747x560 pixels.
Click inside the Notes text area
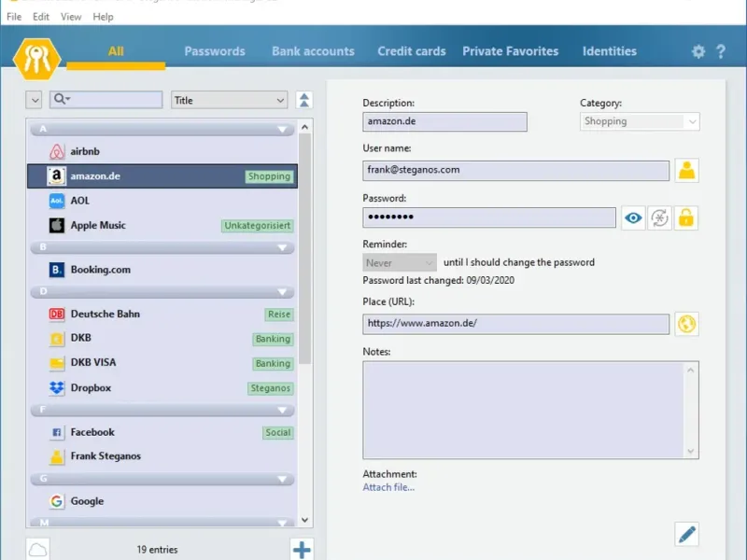(x=523, y=410)
